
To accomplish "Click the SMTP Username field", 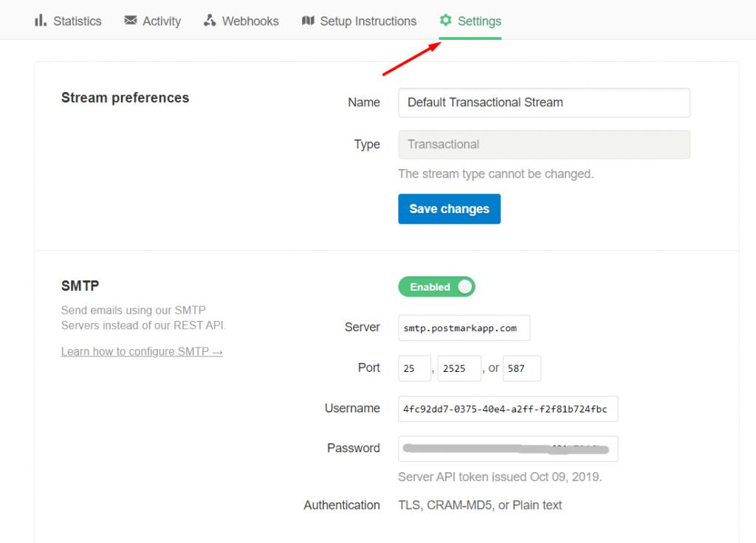I will tap(508, 409).
